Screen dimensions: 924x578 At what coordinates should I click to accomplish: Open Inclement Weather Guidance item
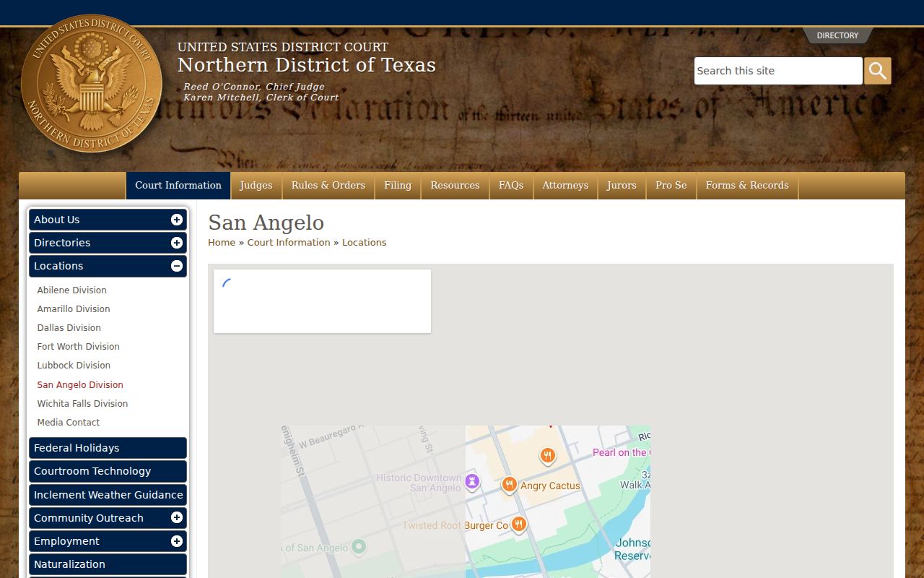coord(108,495)
